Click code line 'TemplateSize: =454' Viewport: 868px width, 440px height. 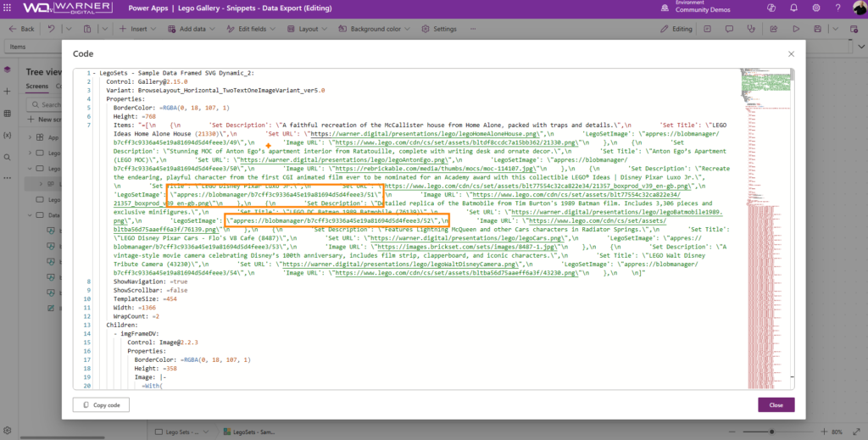145,299
